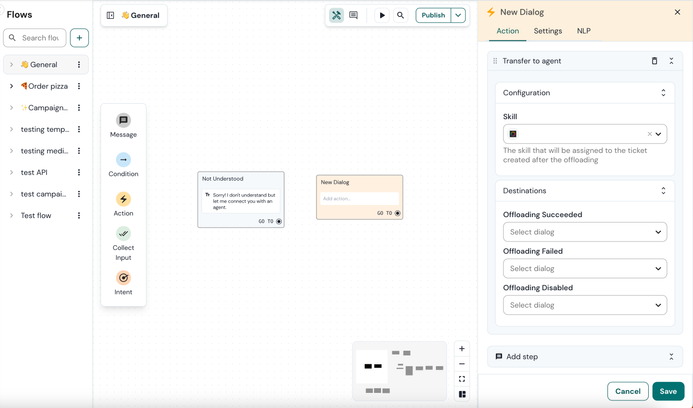Viewport: 693px width, 408px height.
Task: Click the Save button
Action: pos(667,391)
